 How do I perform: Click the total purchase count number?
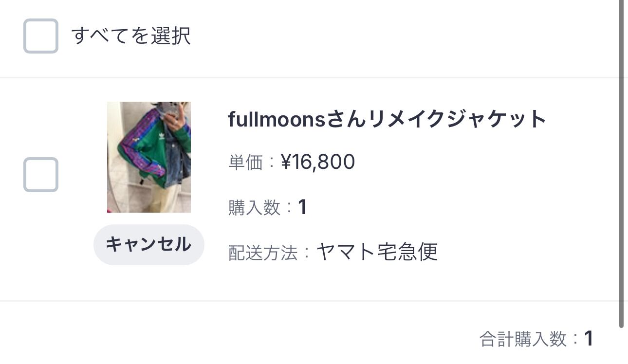(589, 339)
